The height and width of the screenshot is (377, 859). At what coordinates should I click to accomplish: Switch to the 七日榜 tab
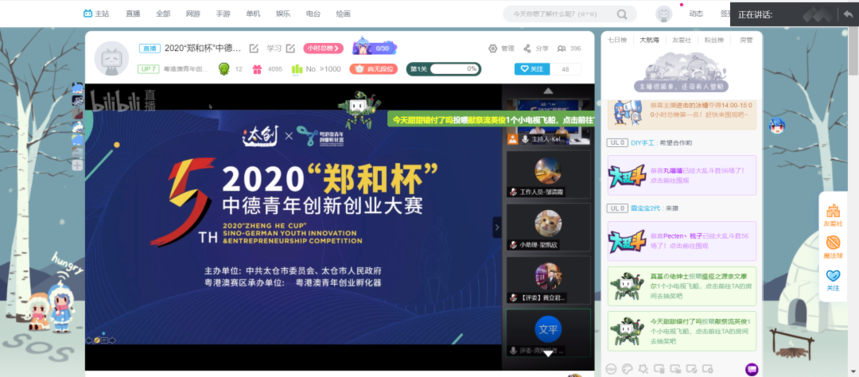615,40
